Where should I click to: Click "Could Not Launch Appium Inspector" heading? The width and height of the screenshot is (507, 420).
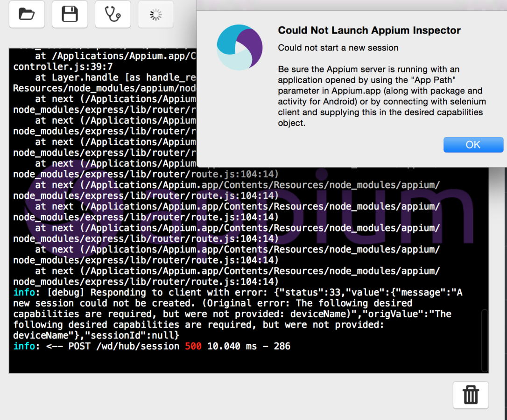click(369, 30)
